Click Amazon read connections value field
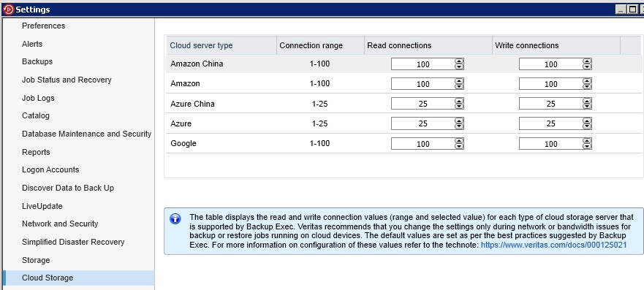 coord(423,84)
